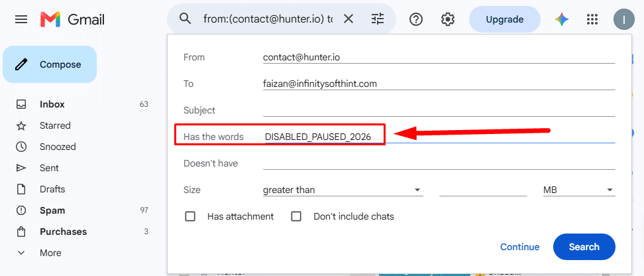Click the search magnifier icon
The image size is (644, 276).
[x=186, y=19]
